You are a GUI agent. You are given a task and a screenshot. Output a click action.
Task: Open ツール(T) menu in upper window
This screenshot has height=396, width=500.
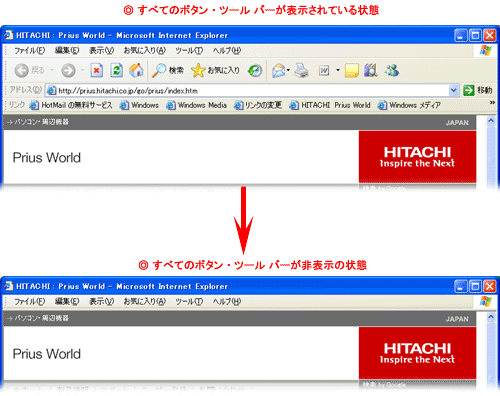coord(189,51)
